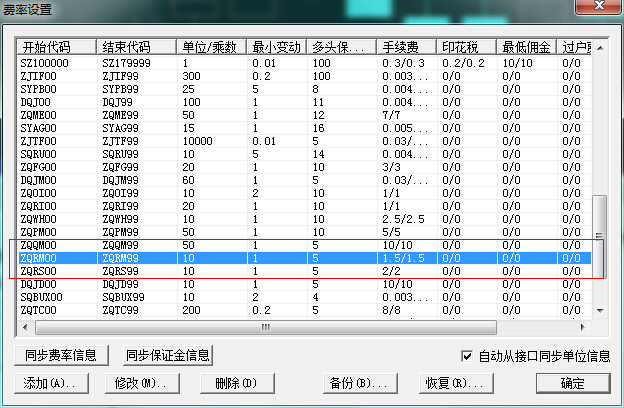The height and width of the screenshot is (408, 624).
Task: Open the 添加(A).. dialog button
Action: [x=51, y=383]
